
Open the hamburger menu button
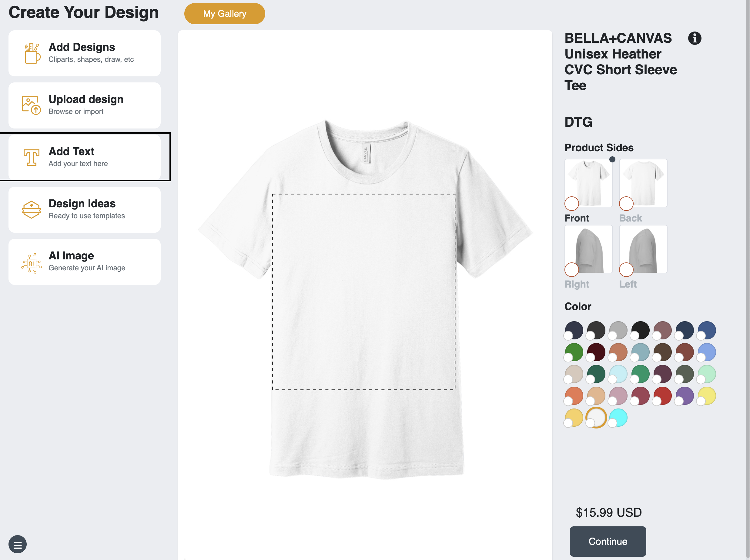click(x=18, y=545)
